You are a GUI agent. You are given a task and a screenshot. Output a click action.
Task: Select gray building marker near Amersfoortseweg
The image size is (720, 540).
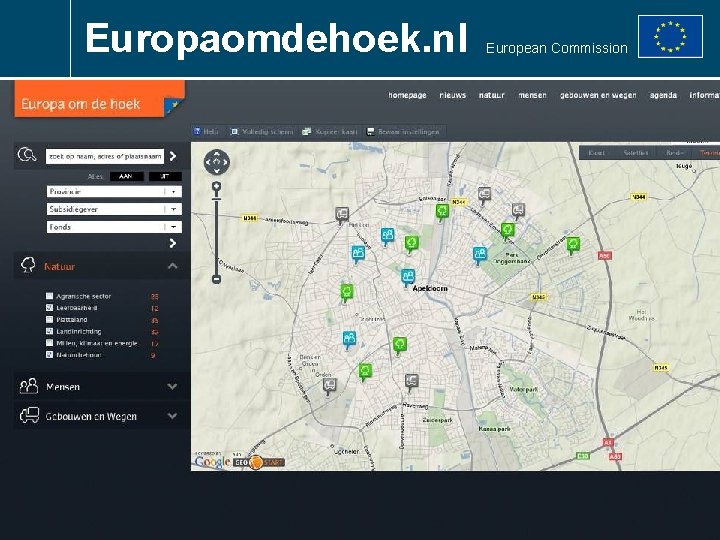[342, 215]
